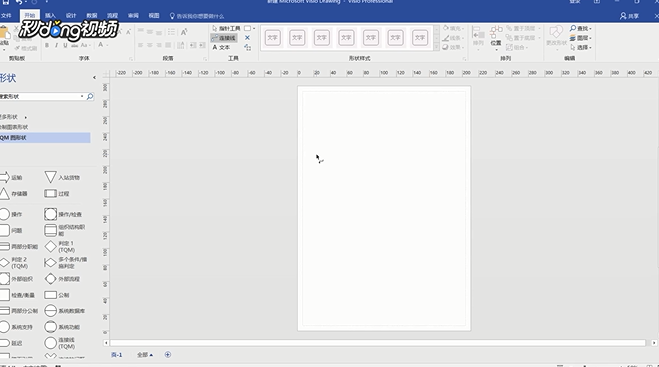The image size is (659, 367).
Task: Expand the shape styles gallery More arrow
Action: [x=436, y=47]
